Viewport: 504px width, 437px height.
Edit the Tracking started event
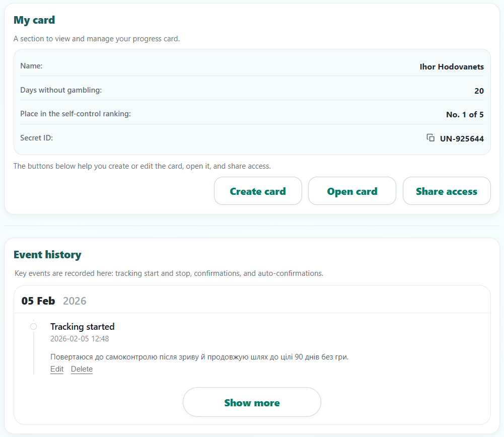[56, 369]
